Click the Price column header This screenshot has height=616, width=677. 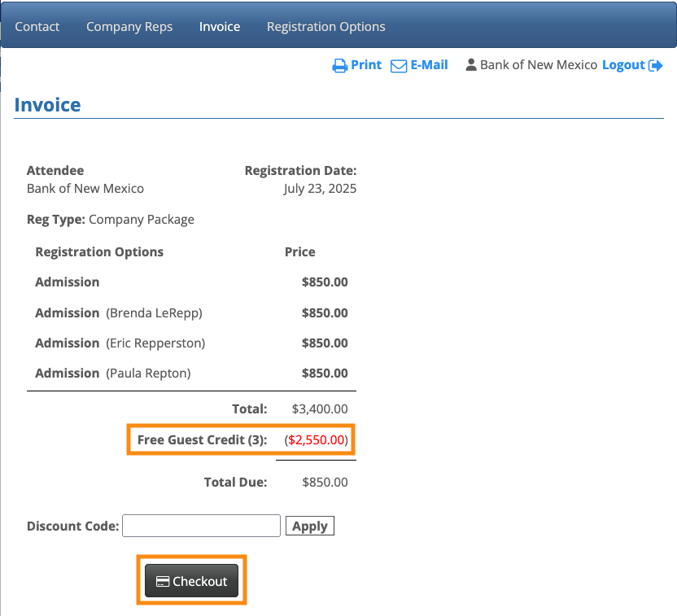click(x=300, y=251)
